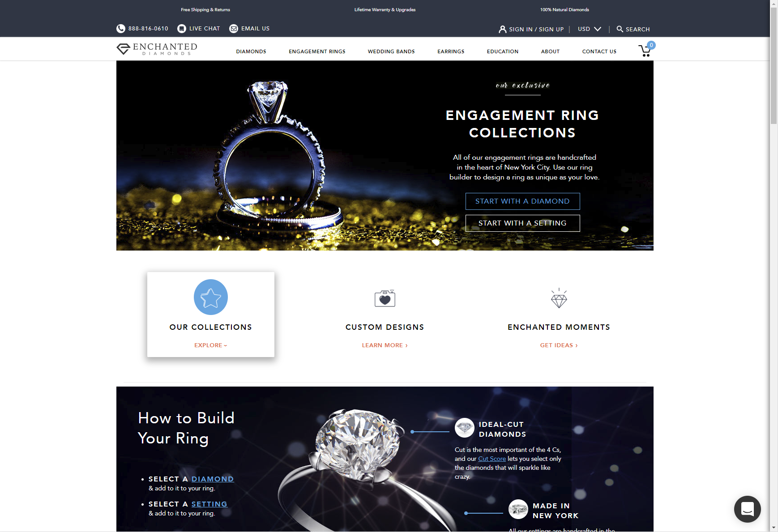Screen dimensions: 778x532
Task: Click the phone icon next to 888-816-0610
Action: click(121, 29)
